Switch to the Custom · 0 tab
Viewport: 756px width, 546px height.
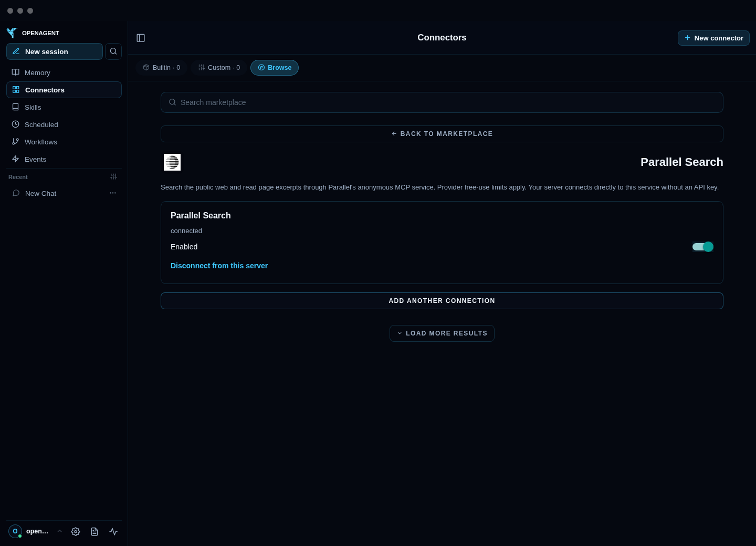click(219, 68)
